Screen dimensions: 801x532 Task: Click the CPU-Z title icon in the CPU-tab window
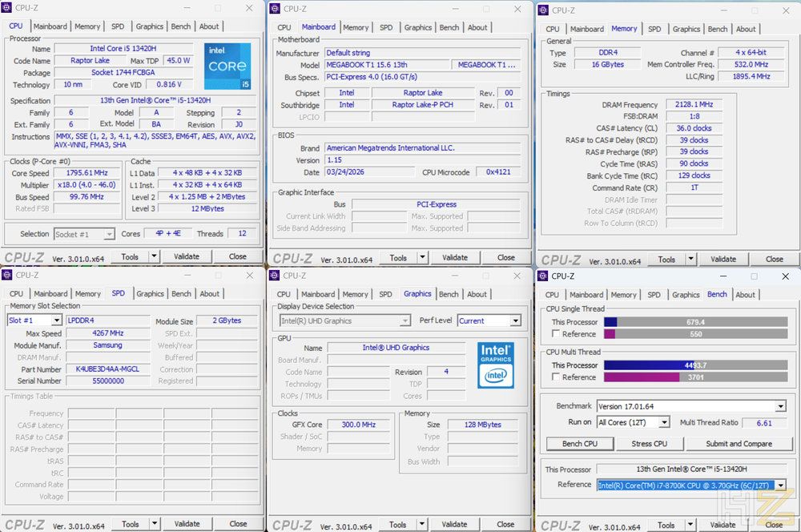(x=6, y=8)
